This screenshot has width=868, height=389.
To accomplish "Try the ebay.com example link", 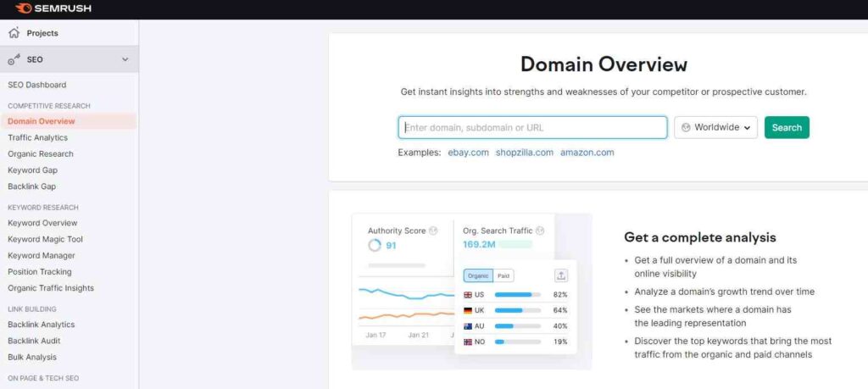I will [x=468, y=153].
